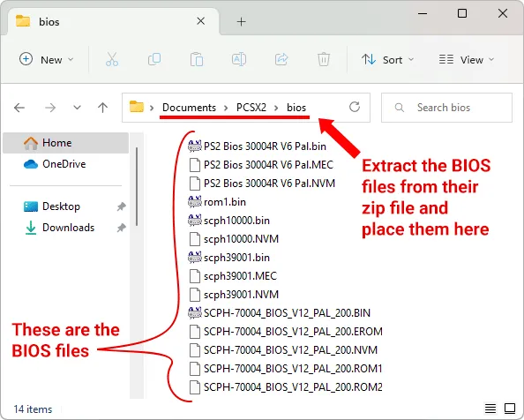This screenshot has height=420, width=524.
Task: Click the scph39001.MEC file icon
Action: click(x=194, y=276)
